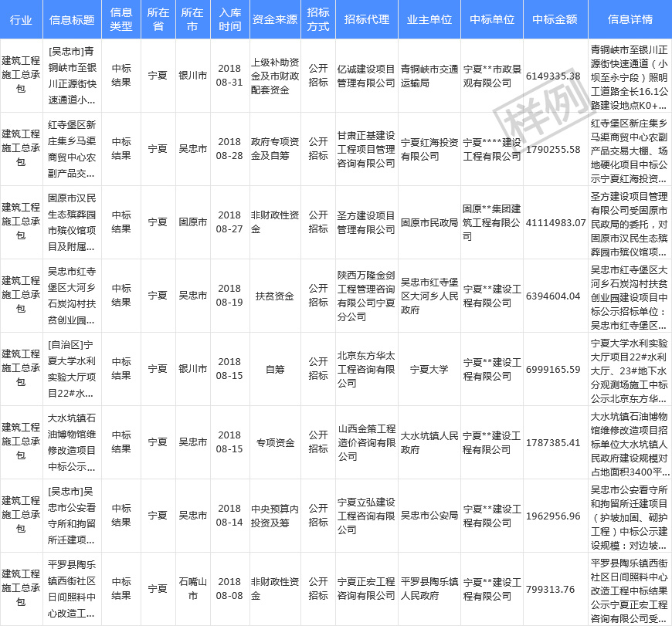Image resolution: width=672 pixels, height=626 pixels.
Task: Click the 2018-08-31 entry date cell
Action: point(229,76)
